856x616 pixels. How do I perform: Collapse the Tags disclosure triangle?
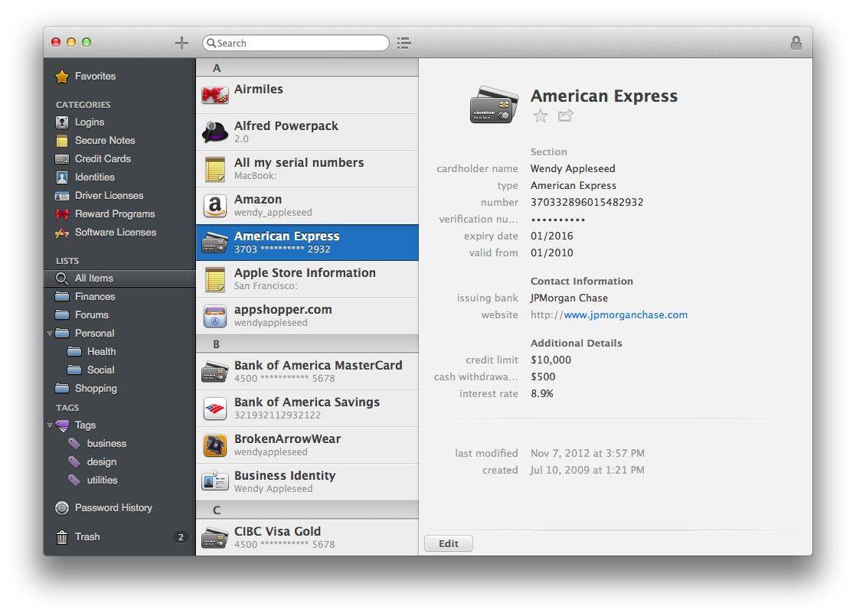click(x=50, y=425)
